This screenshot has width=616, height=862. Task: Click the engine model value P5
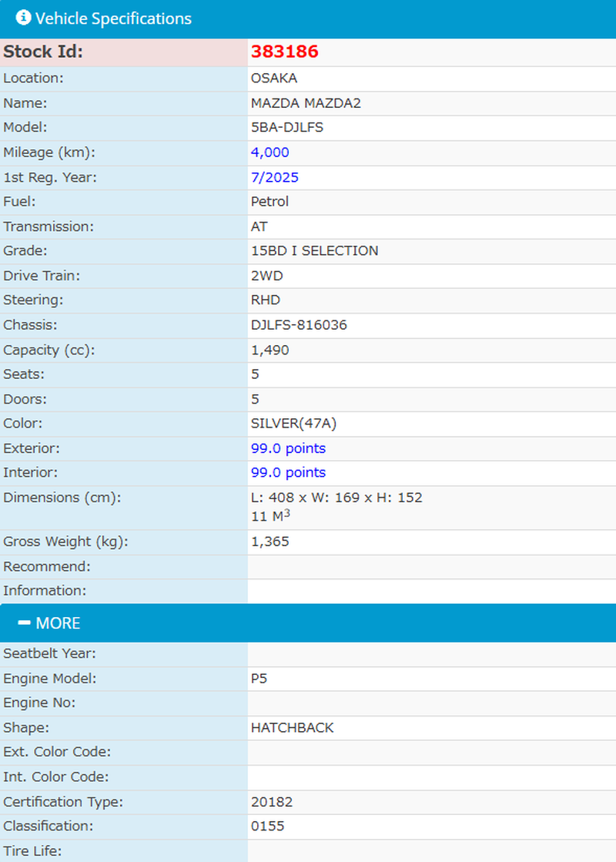point(259,679)
